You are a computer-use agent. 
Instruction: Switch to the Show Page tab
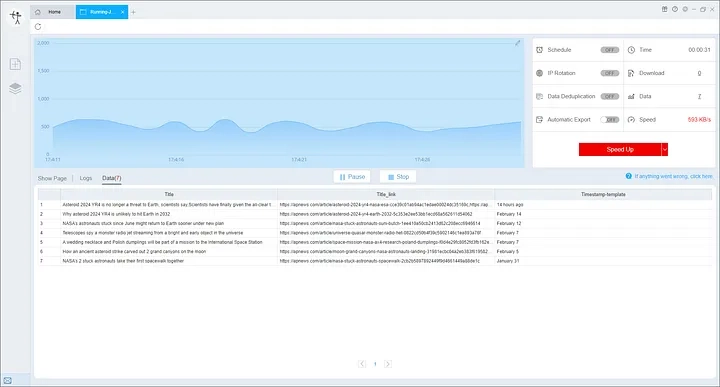pyautogui.click(x=52, y=178)
